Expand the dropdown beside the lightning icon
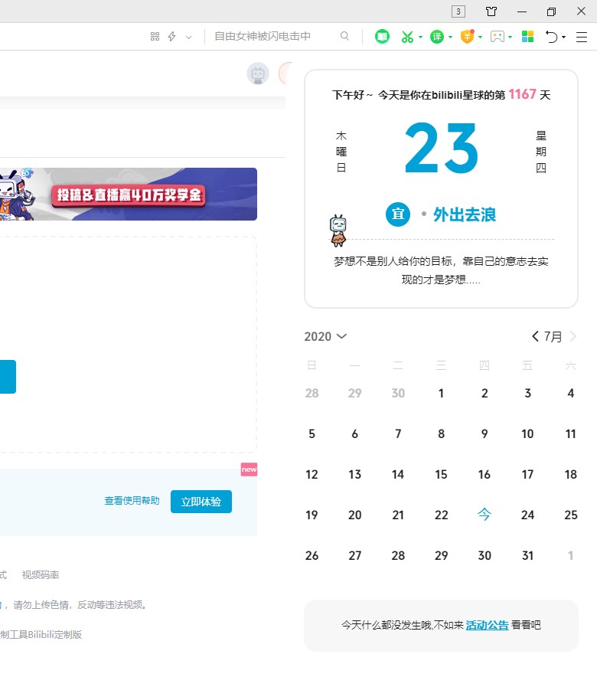Viewport: 597px width, 700px height. [189, 38]
